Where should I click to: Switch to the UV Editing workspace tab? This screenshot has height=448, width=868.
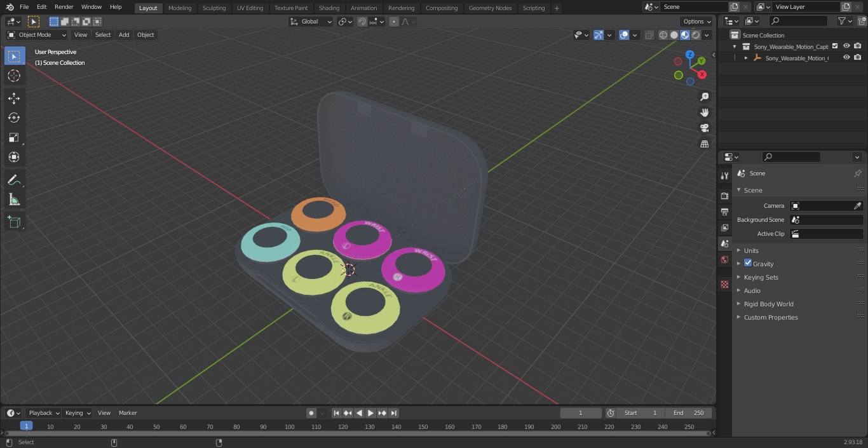(x=250, y=8)
